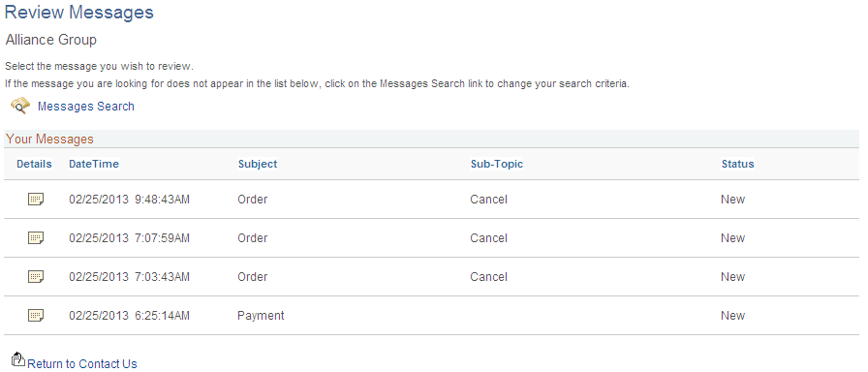Viewport: 868px width, 372px height.
Task: Select the date 02/25/2013 7:07:59AM
Action: [x=129, y=238]
